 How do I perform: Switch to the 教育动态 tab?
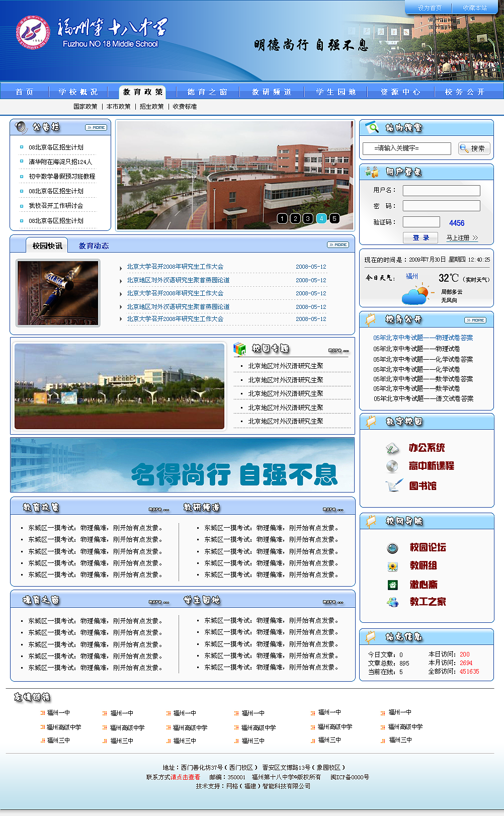[94, 246]
